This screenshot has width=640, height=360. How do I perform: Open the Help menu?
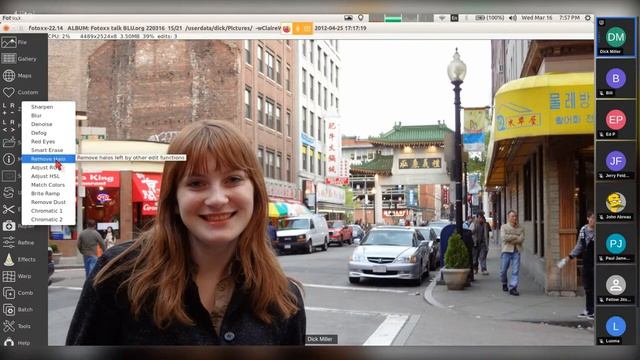point(16,342)
